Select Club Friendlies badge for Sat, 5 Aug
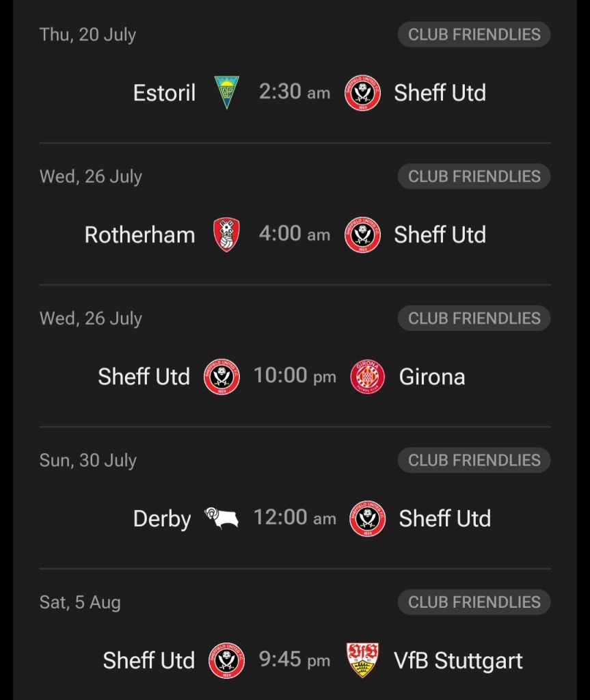The width and height of the screenshot is (590, 700). click(474, 602)
